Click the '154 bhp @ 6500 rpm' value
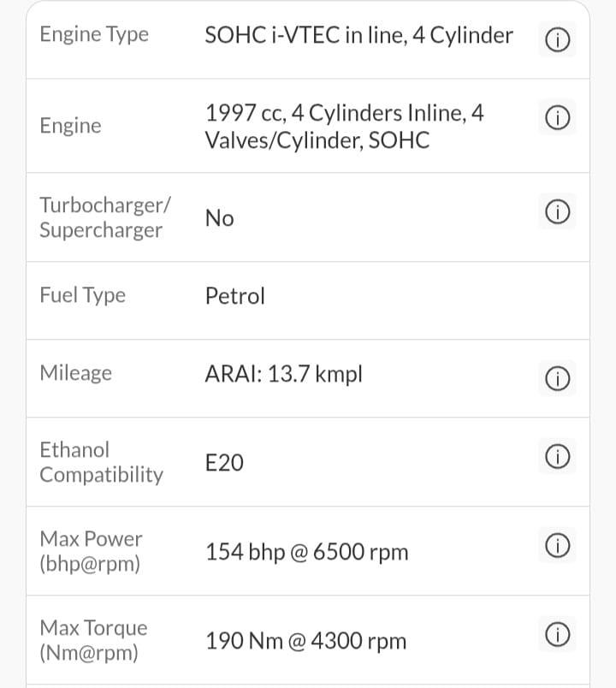 pos(306,552)
